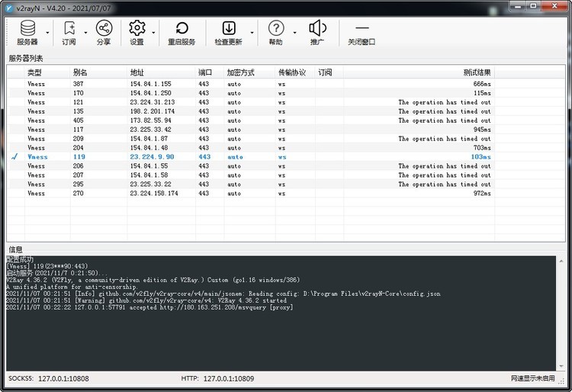Expand the 订阅 dropdown arrow

[x=85, y=33]
